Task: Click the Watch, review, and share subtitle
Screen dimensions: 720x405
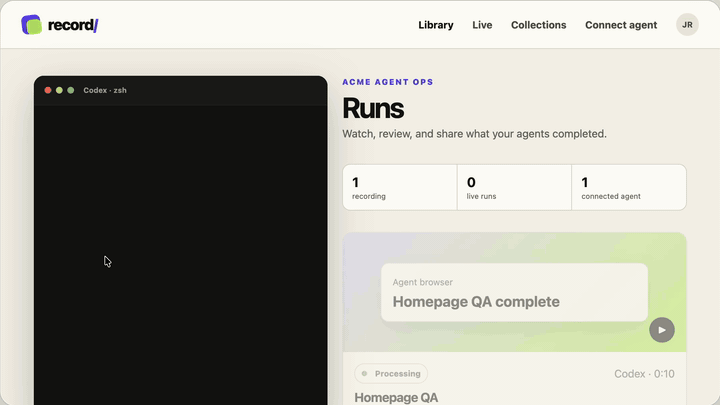Action: tap(474, 134)
